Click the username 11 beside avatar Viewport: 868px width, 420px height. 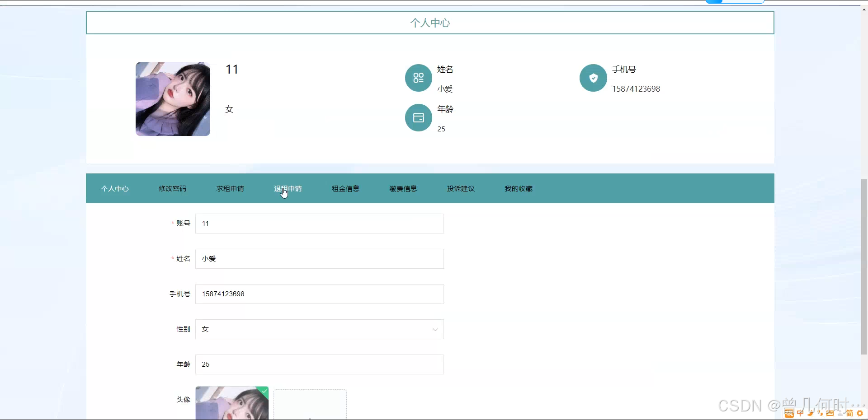[232, 69]
